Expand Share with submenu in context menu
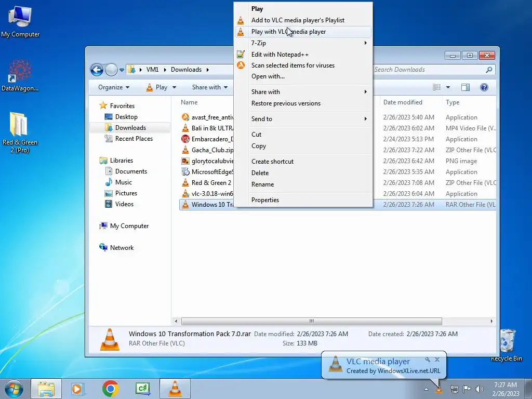Image resolution: width=532 pixels, height=399 pixels. (303, 91)
